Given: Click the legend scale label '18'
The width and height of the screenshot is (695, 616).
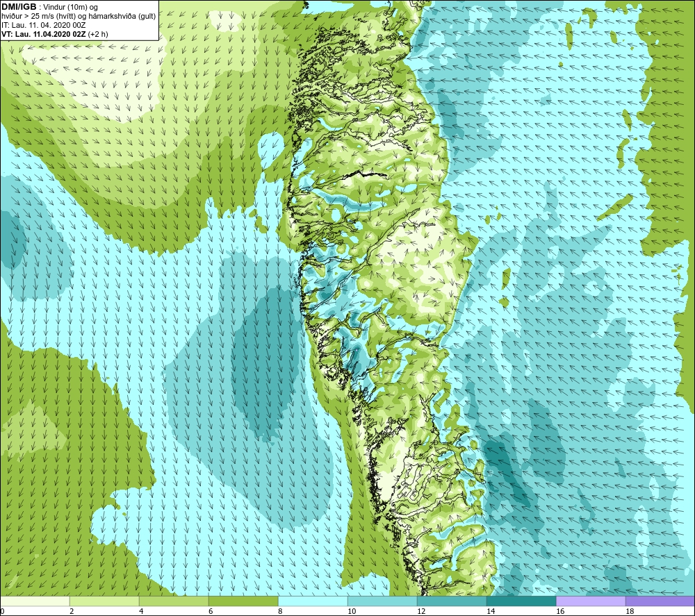Looking at the screenshot, I should point(630,611).
